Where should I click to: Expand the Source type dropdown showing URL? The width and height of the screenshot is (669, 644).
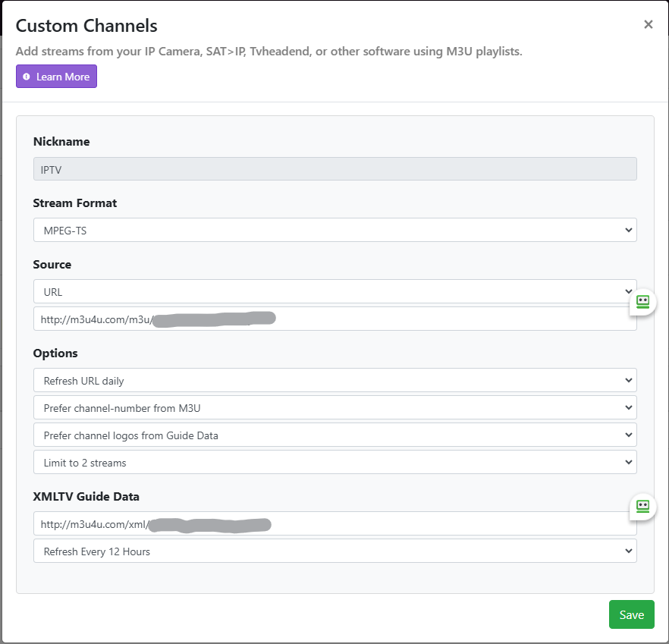334,291
